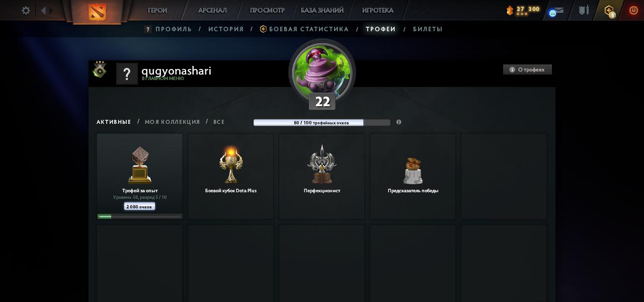Select the Предсказатель победы trophy
Viewport: 644px width, 302px height.
point(413,176)
